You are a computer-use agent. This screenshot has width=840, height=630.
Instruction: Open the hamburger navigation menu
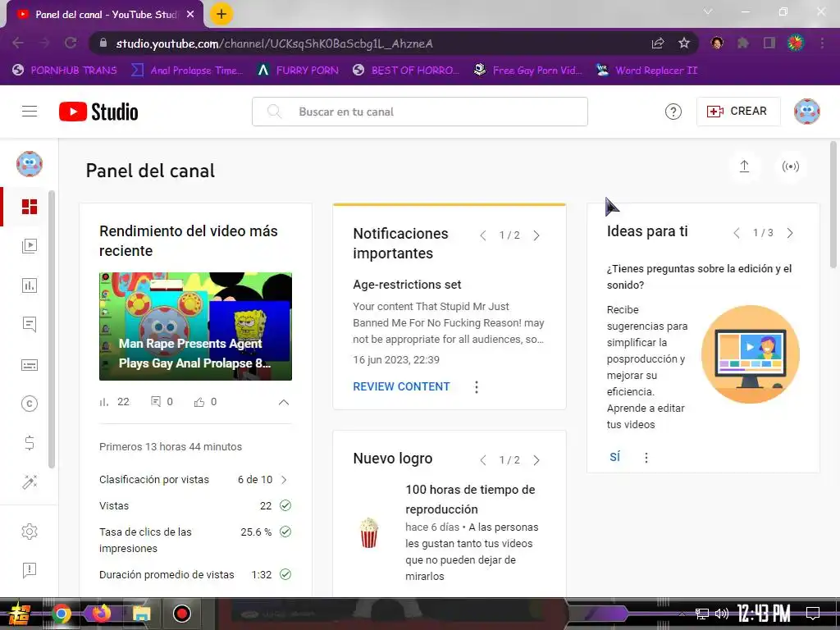(30, 112)
